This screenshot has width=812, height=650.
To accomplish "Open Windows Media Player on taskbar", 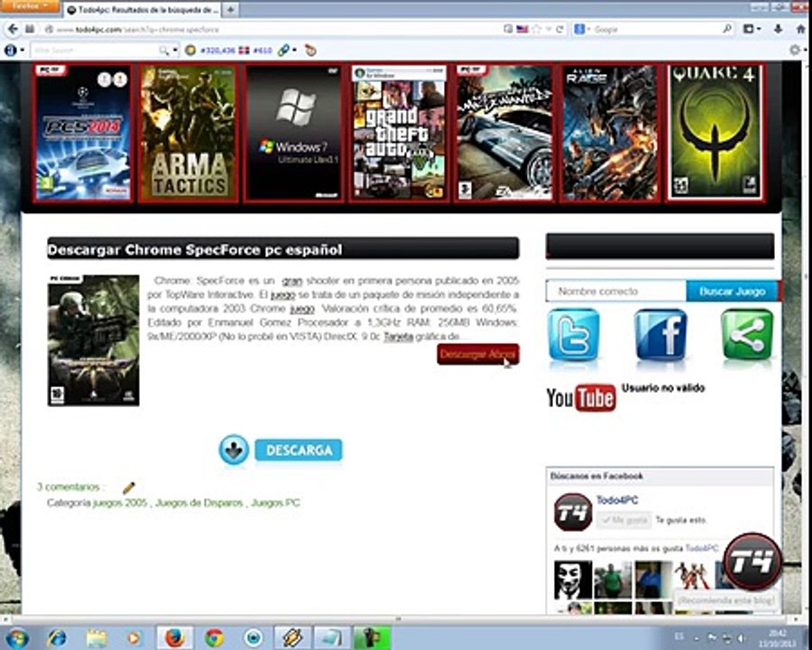I will coord(134,638).
